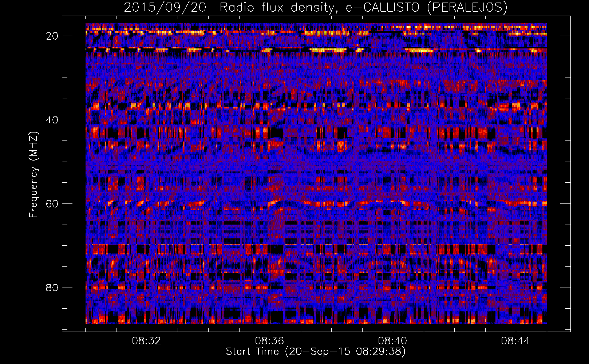Image resolution: width=589 pixels, height=364 pixels.
Task: Click the 08:40 time tick label
Action: tap(392, 341)
